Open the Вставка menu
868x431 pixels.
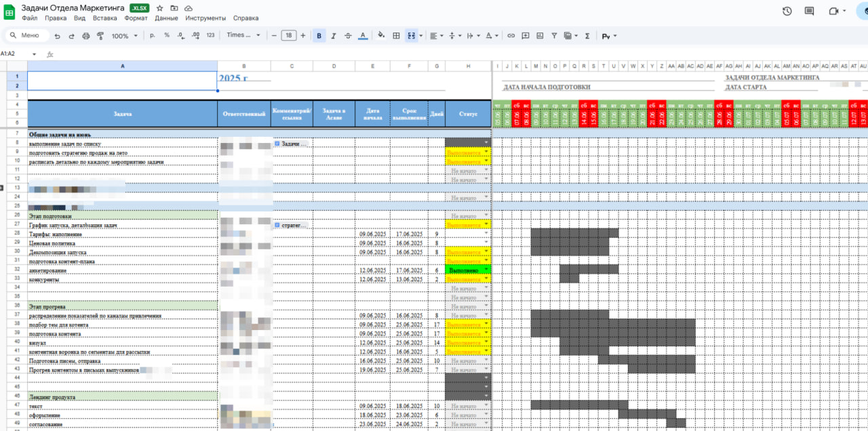point(104,18)
